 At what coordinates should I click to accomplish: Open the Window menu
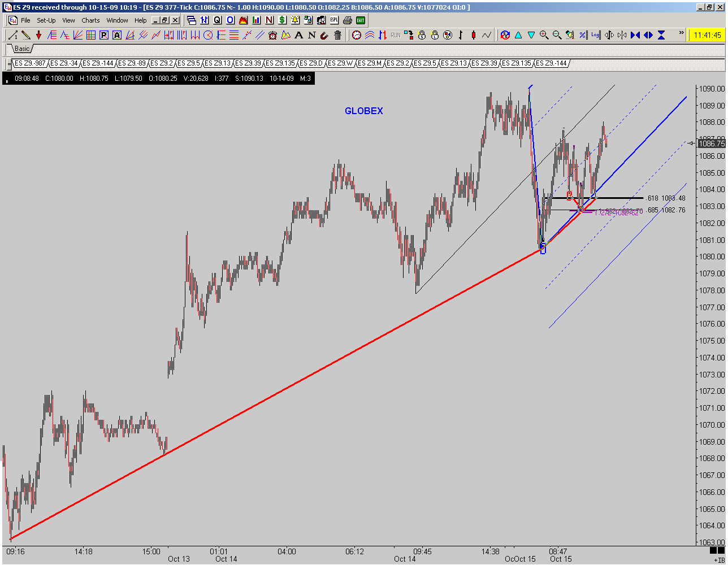[x=118, y=20]
